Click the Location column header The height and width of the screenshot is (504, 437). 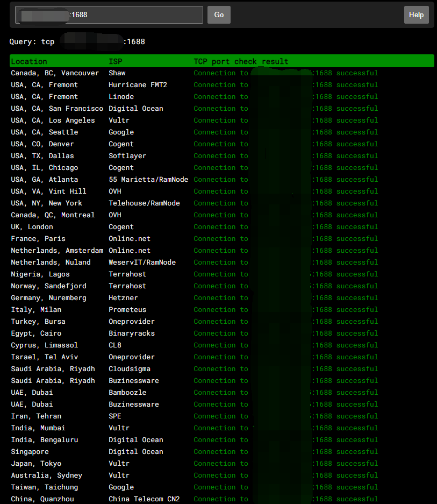(x=29, y=61)
